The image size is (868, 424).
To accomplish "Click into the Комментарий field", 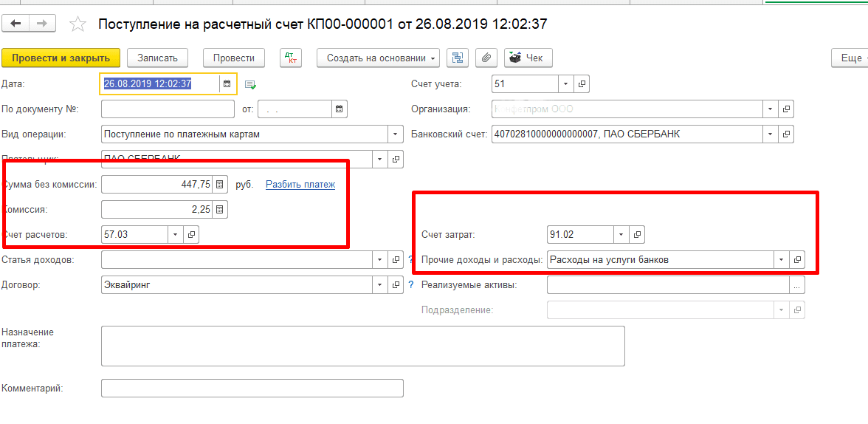I will tap(252, 388).
